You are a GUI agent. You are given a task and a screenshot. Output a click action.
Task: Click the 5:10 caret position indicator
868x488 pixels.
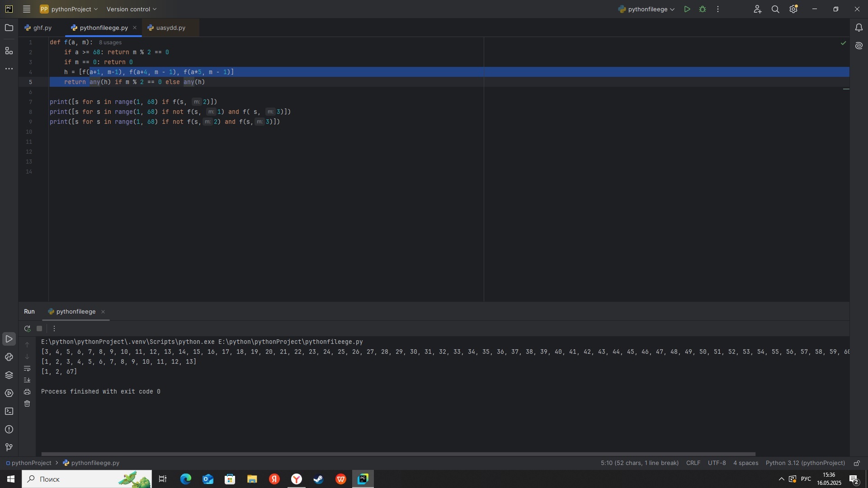pyautogui.click(x=640, y=463)
